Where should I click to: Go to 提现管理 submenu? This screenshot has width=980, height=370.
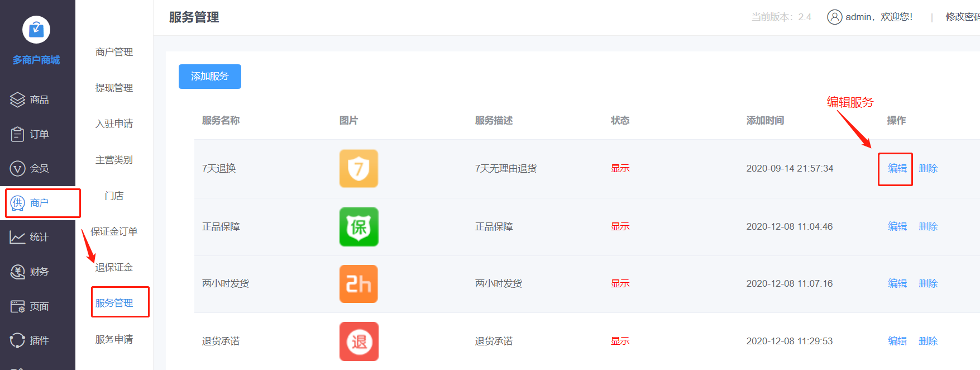click(x=114, y=88)
